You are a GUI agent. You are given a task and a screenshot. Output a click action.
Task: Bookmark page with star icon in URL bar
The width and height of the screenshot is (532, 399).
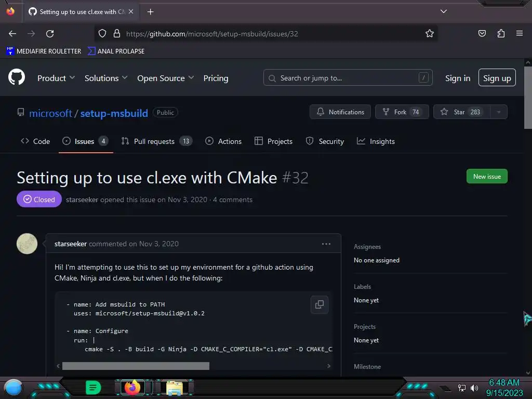tap(430, 34)
